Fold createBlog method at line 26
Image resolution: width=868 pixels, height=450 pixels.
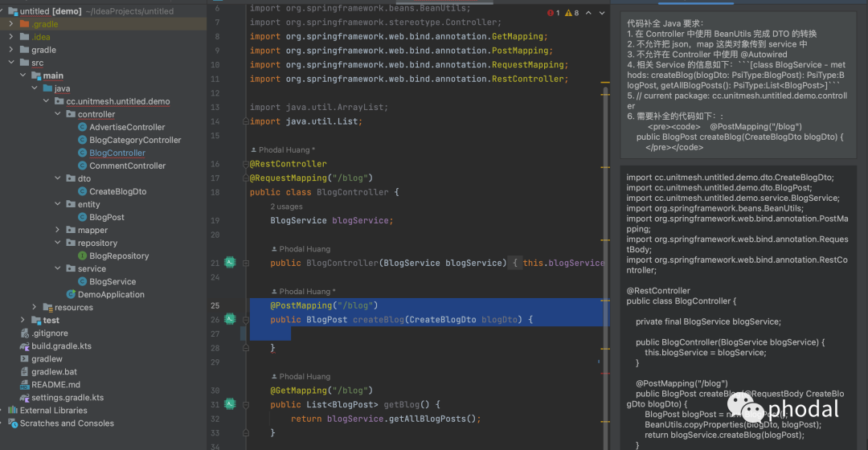point(246,319)
